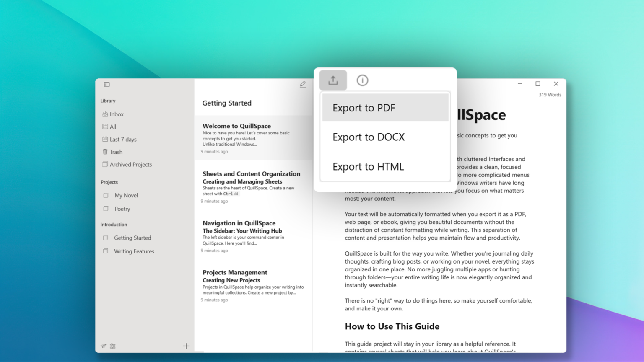Viewport: 644px width, 362px height.
Task: Select Export to PDF
Action: click(364, 108)
